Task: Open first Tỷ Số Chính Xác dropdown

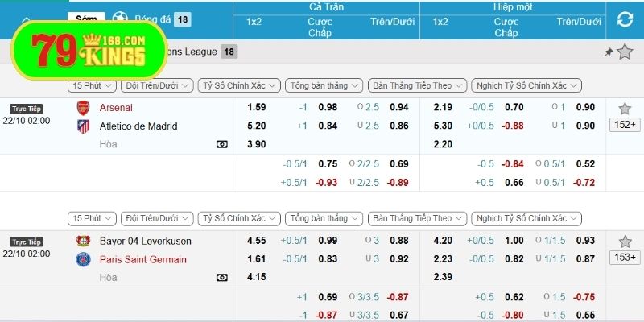Action: pyautogui.click(x=240, y=85)
